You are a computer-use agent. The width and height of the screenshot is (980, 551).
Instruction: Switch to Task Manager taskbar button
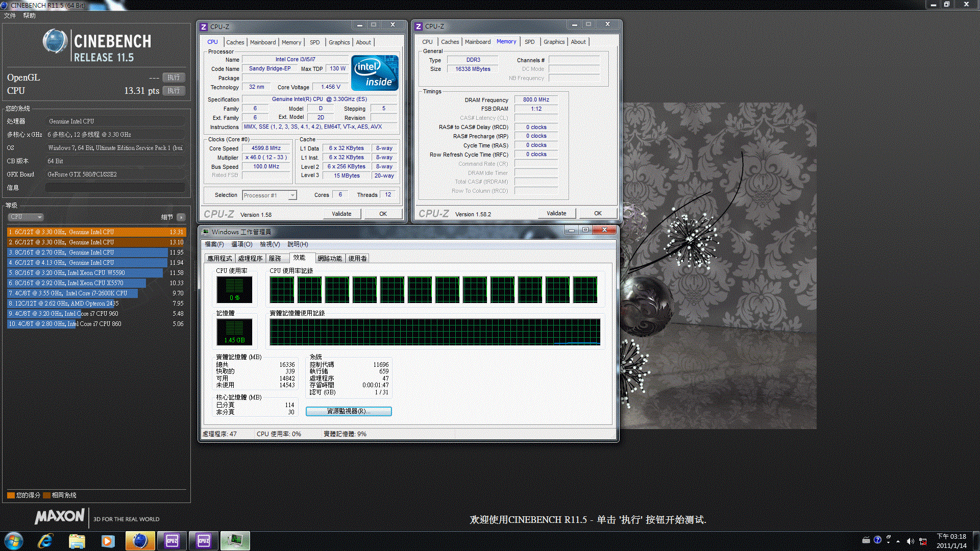[235, 541]
